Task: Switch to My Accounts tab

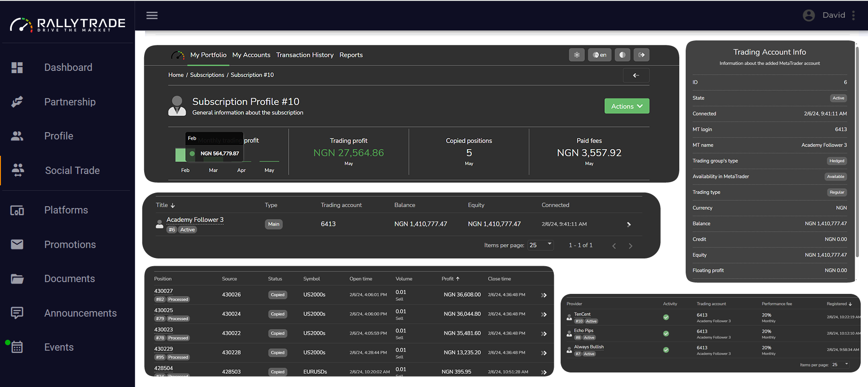Action: [251, 55]
